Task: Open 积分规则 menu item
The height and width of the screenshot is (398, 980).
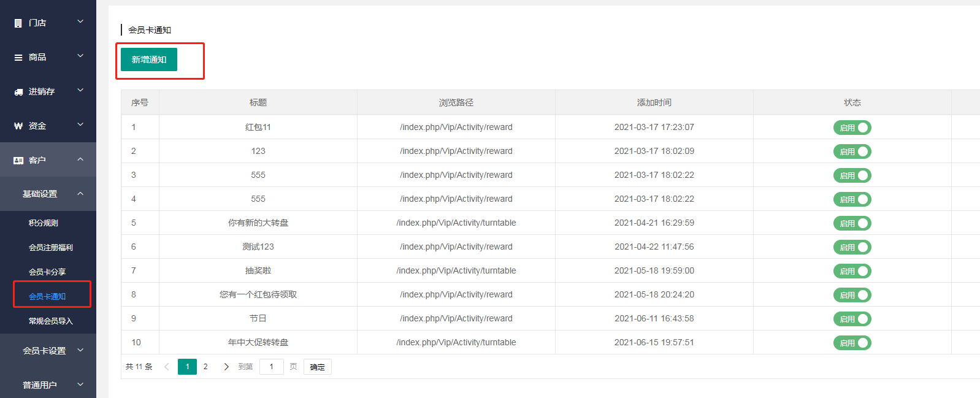Action: pos(44,223)
